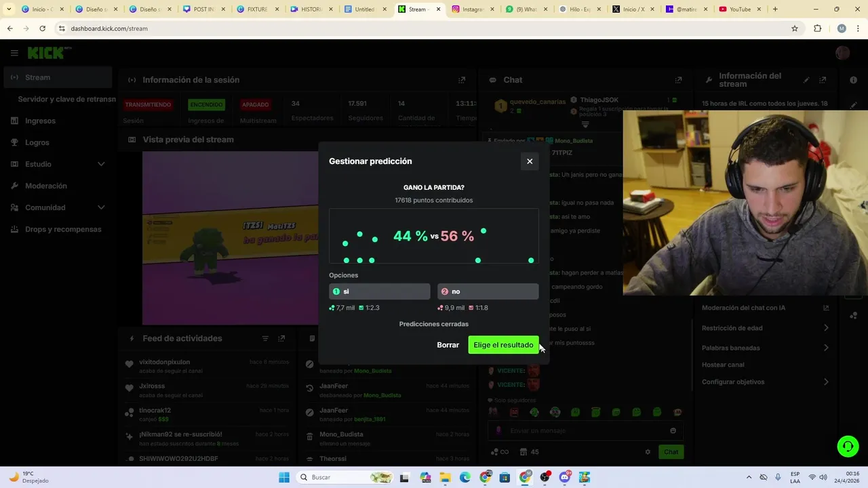The width and height of the screenshot is (868, 488).
Task: Open File Explorer from the taskbar
Action: tap(445, 477)
